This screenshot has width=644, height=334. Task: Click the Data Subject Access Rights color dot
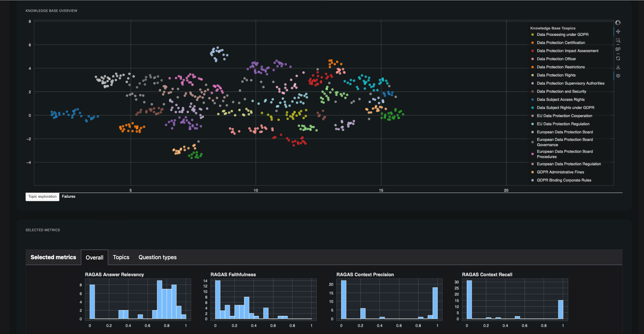(532, 100)
